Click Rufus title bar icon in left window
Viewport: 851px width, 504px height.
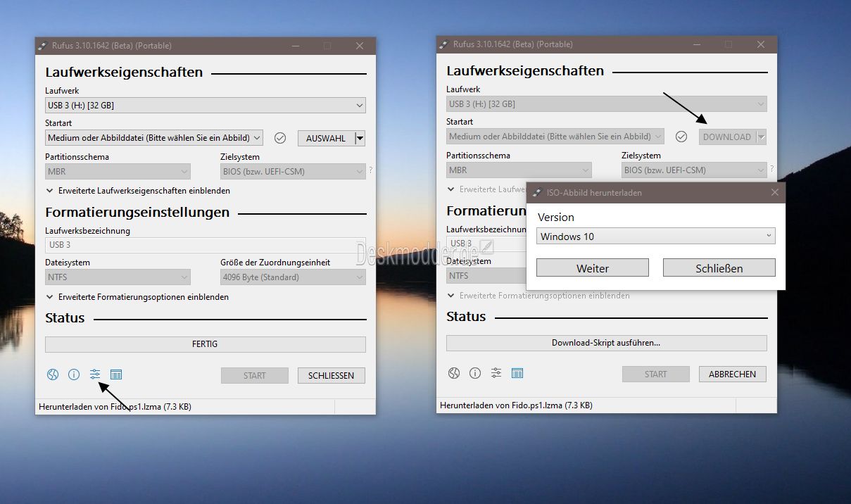pos(43,46)
